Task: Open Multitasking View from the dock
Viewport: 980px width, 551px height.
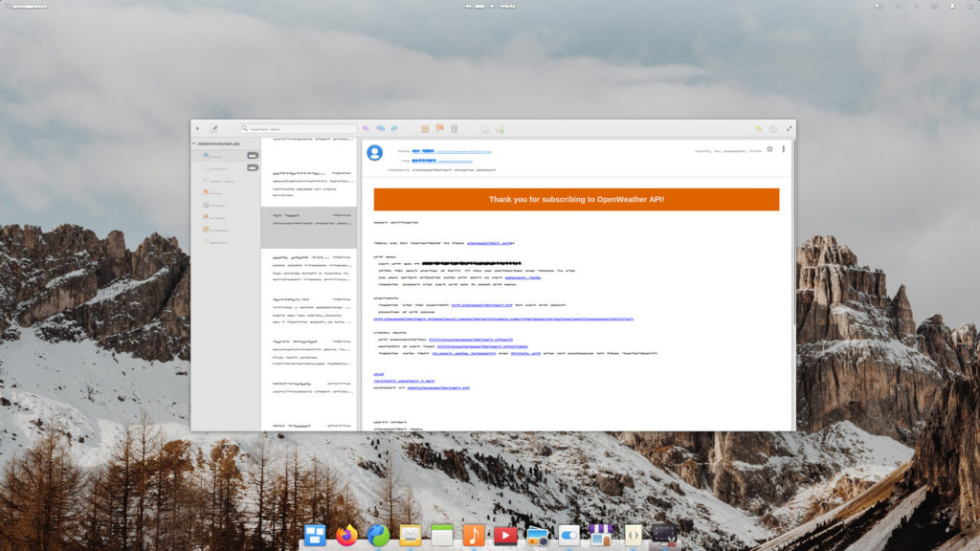Action: pos(315,536)
